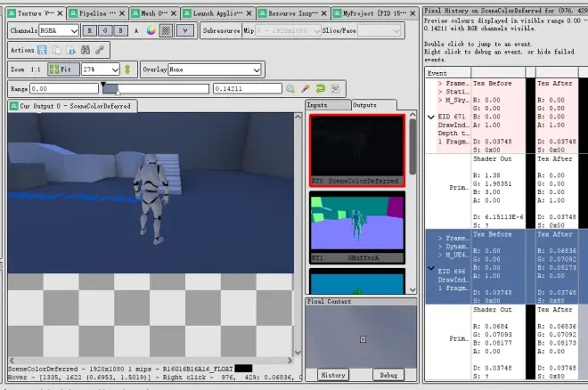This screenshot has width=588, height=390.
Task: Click the reset range green arrow icon
Action: tap(320, 89)
